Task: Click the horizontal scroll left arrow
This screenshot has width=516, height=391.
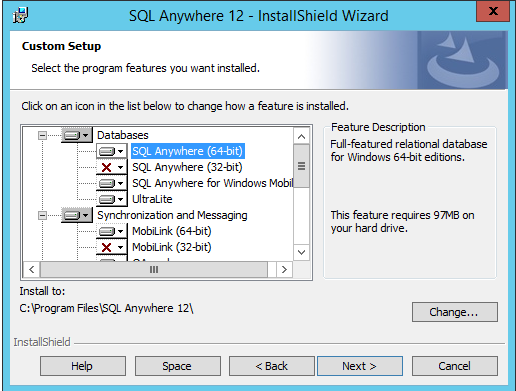Action: [x=32, y=269]
